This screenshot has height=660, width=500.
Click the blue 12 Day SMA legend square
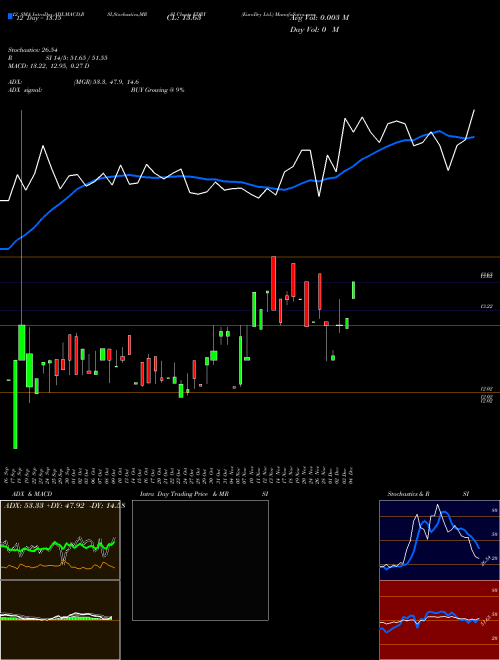click(x=10, y=16)
